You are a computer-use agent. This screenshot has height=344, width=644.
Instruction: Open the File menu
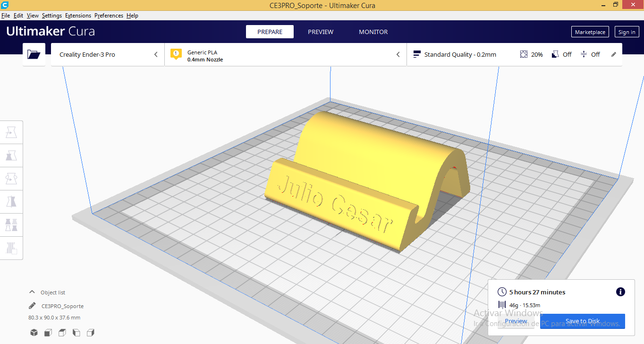point(6,16)
